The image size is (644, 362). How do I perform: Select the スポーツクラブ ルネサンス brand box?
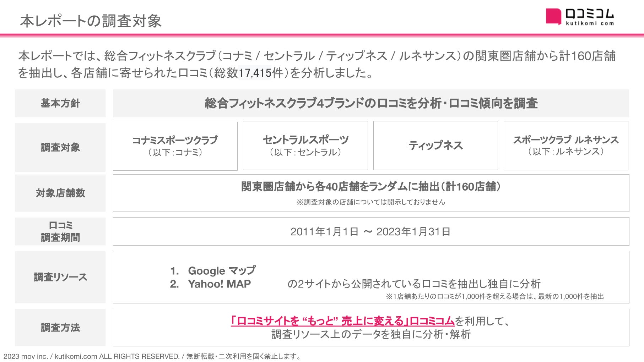[566, 146]
